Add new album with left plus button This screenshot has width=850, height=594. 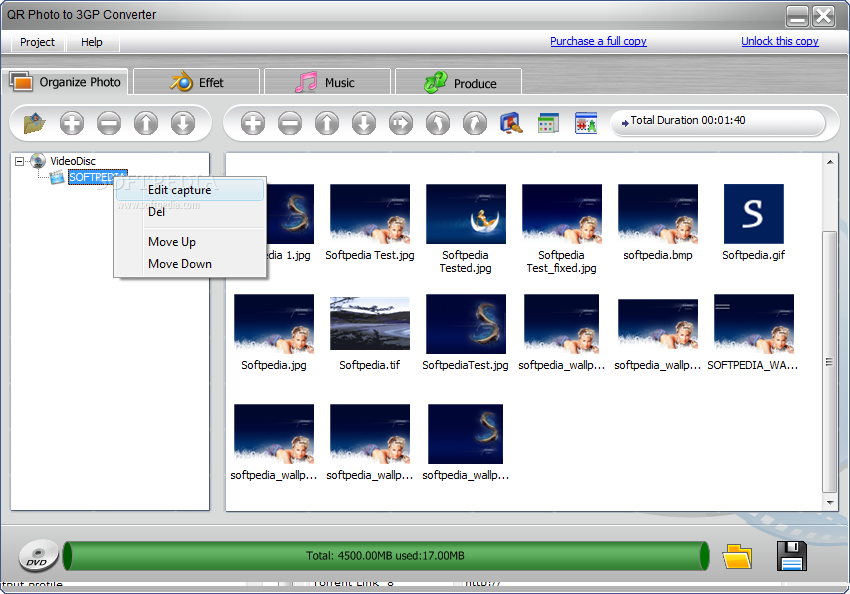(x=72, y=123)
